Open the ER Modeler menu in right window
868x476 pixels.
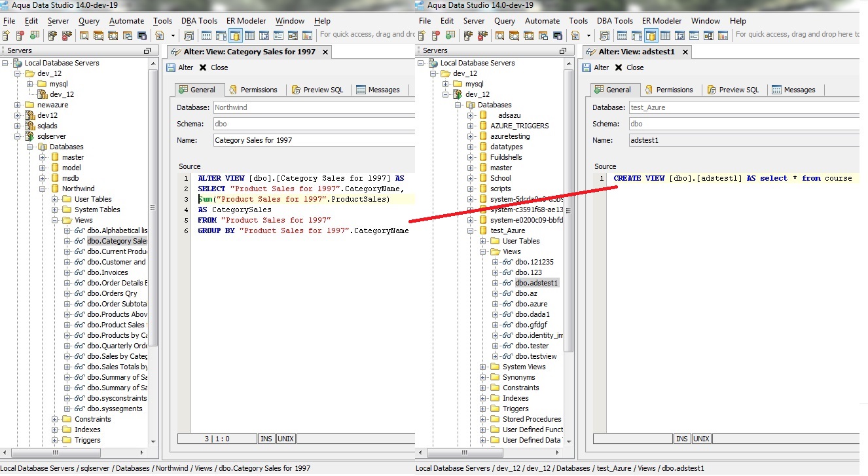662,21
